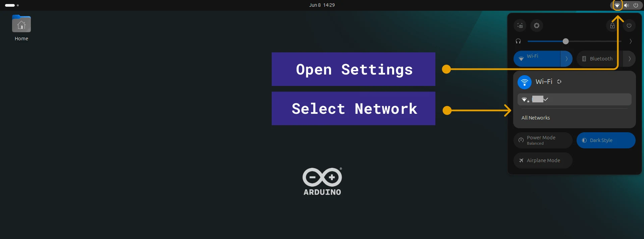
Task: Adjust the volume slider
Action: pos(575,41)
